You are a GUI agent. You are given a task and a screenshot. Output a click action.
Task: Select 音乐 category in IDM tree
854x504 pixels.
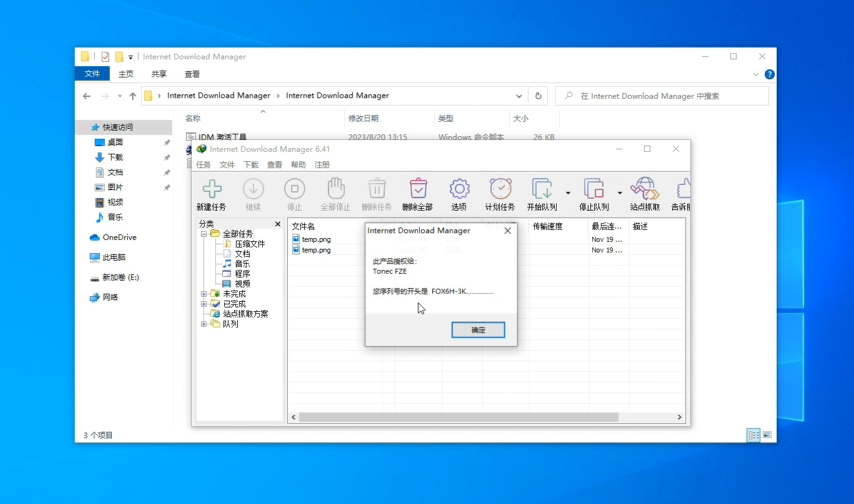242,264
